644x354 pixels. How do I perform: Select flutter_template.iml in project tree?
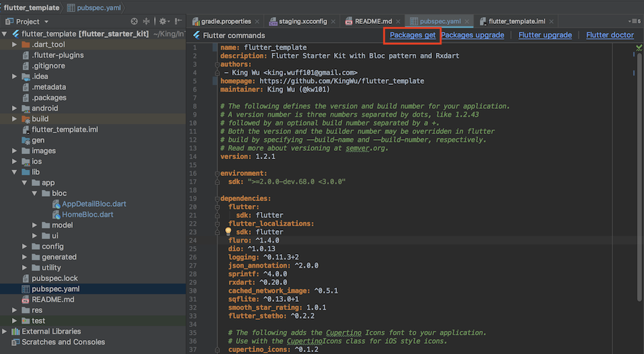(x=65, y=130)
